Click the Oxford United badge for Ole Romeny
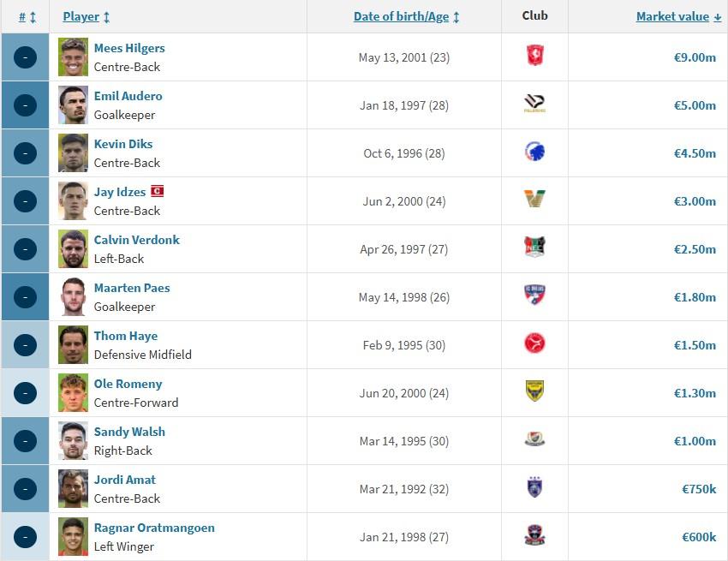The width and height of the screenshot is (728, 561). (534, 391)
